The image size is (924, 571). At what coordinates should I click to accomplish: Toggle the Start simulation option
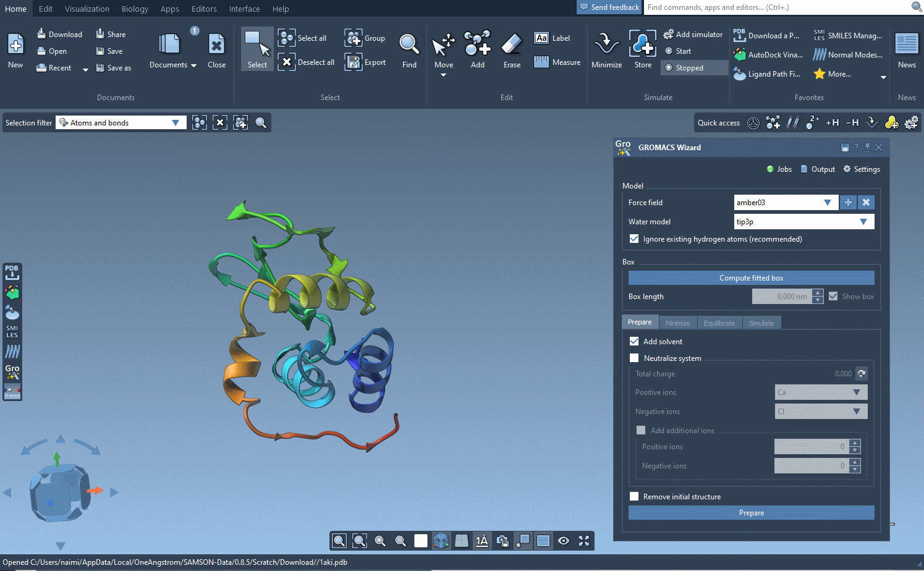tap(677, 51)
